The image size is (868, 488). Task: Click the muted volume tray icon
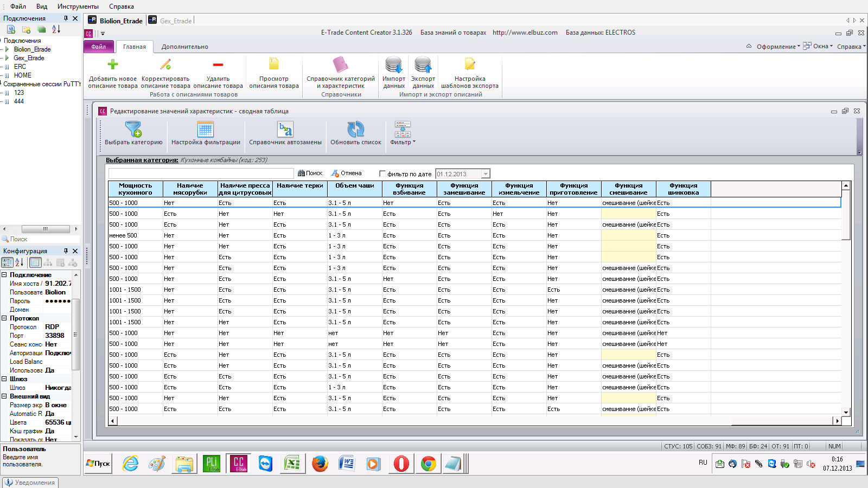(x=810, y=464)
